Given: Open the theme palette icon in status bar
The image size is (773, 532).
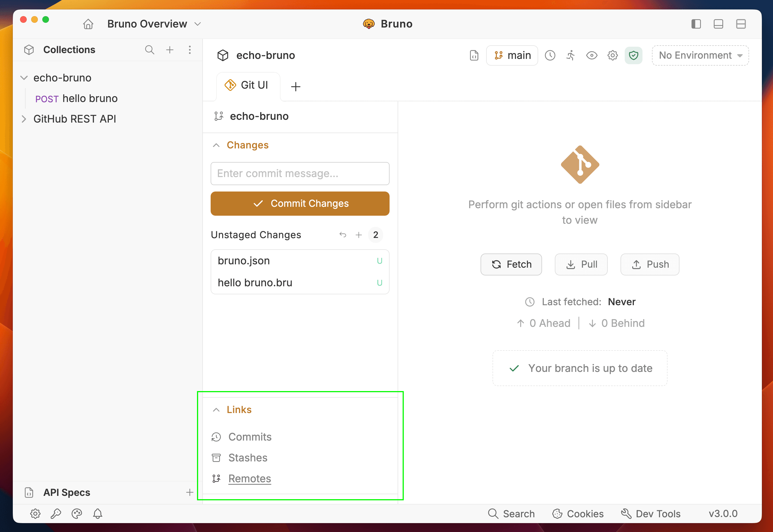Looking at the screenshot, I should 77,514.
